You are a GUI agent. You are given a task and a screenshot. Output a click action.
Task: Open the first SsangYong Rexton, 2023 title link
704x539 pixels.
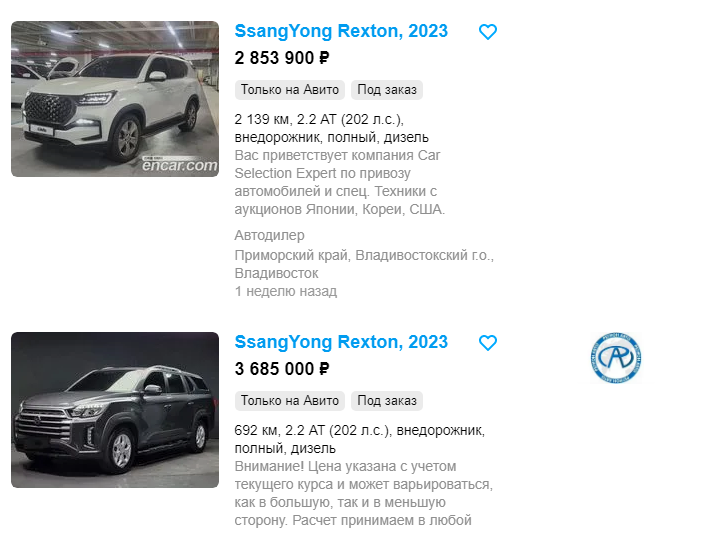pos(341,31)
